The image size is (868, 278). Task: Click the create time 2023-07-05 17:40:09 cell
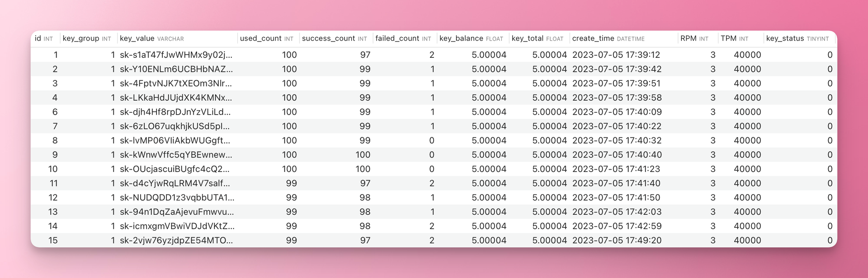[x=616, y=112]
